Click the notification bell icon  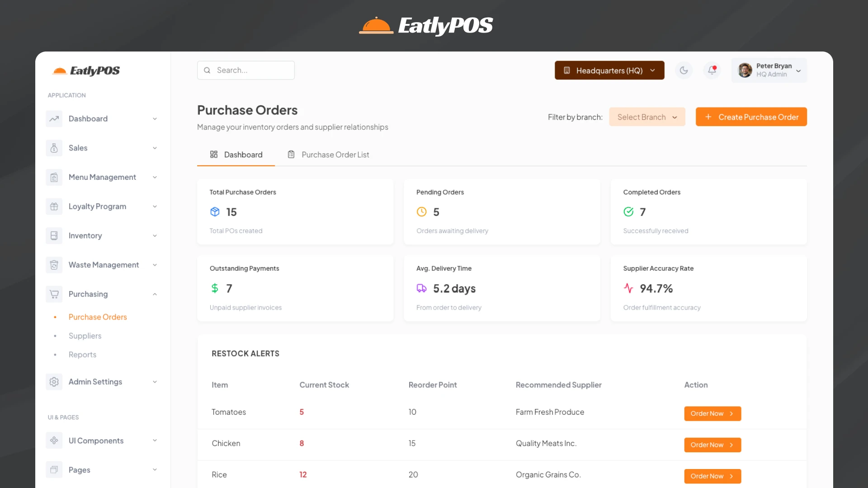pos(712,70)
